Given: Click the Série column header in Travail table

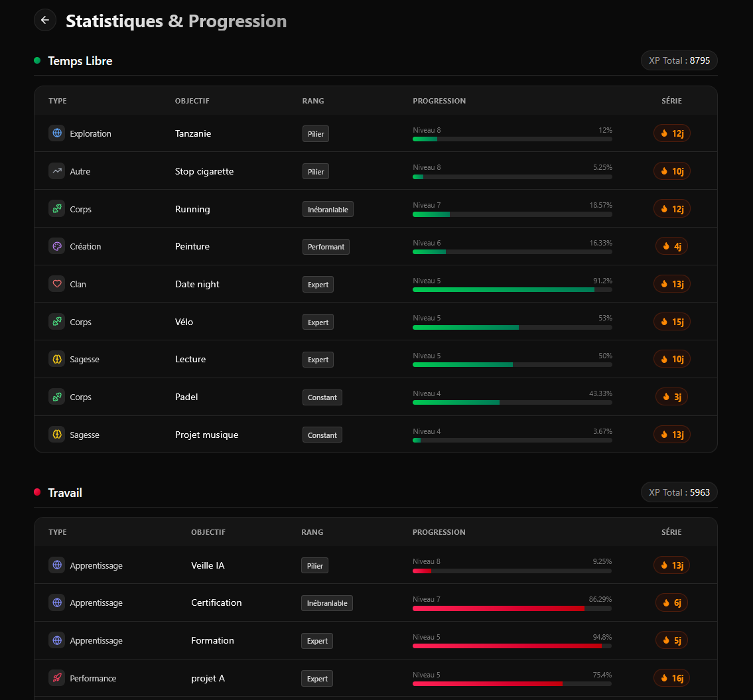Looking at the screenshot, I should coord(671,532).
